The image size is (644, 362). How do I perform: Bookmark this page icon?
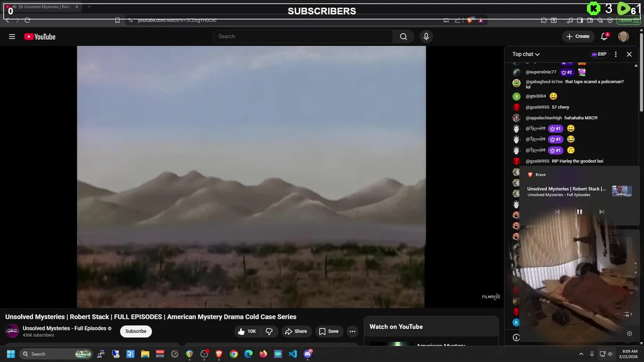pyautogui.click(x=117, y=20)
